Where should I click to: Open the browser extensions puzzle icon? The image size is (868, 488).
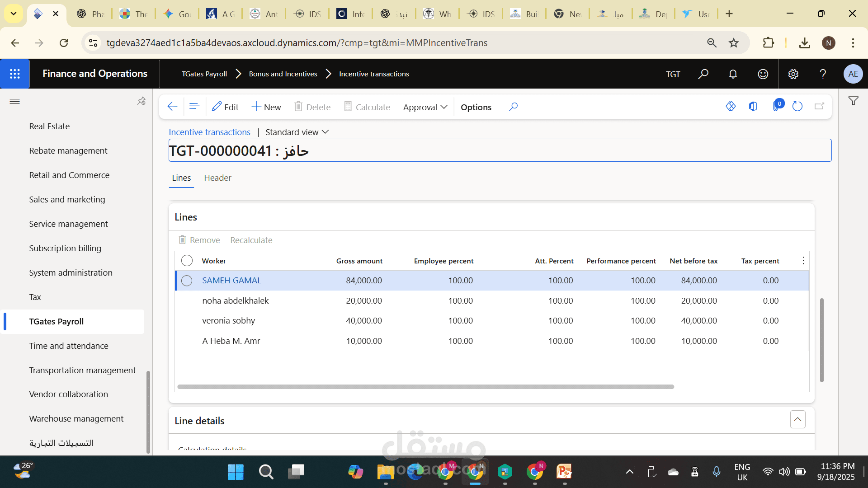(x=768, y=43)
